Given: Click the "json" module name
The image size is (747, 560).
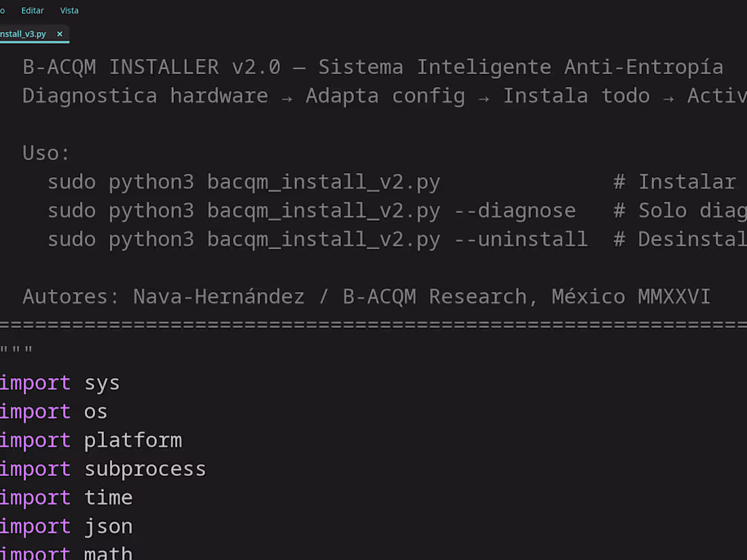Looking at the screenshot, I should tap(109, 527).
